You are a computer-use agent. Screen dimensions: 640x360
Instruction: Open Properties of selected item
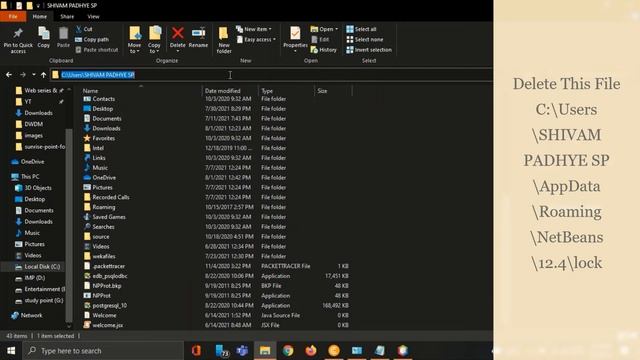click(x=295, y=38)
